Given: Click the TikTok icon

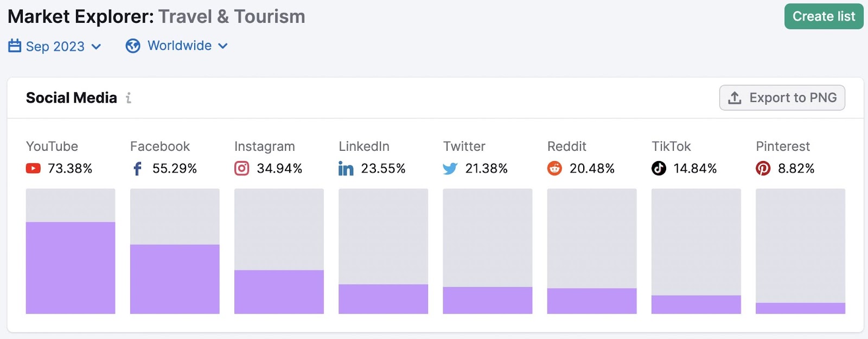Looking at the screenshot, I should [659, 169].
